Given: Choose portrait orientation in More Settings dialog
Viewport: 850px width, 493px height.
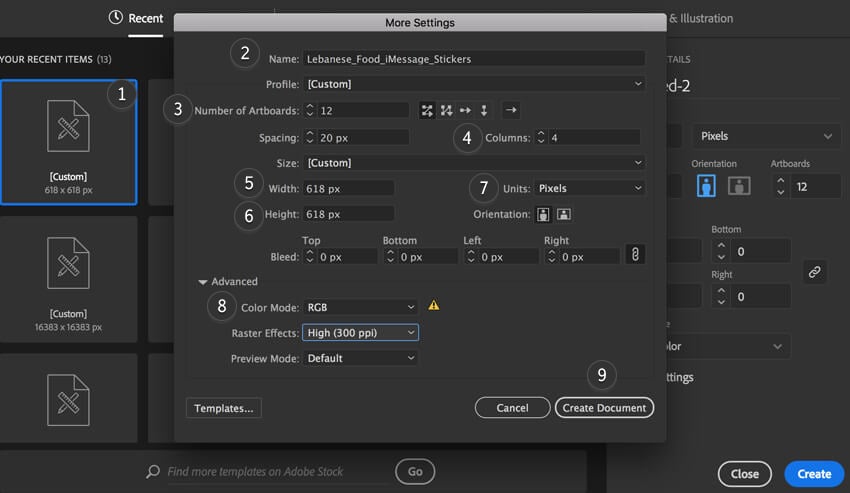Looking at the screenshot, I should coord(543,214).
